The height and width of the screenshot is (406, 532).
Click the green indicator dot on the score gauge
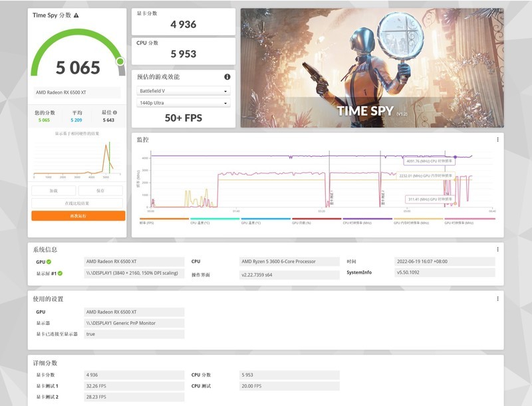click(x=120, y=62)
